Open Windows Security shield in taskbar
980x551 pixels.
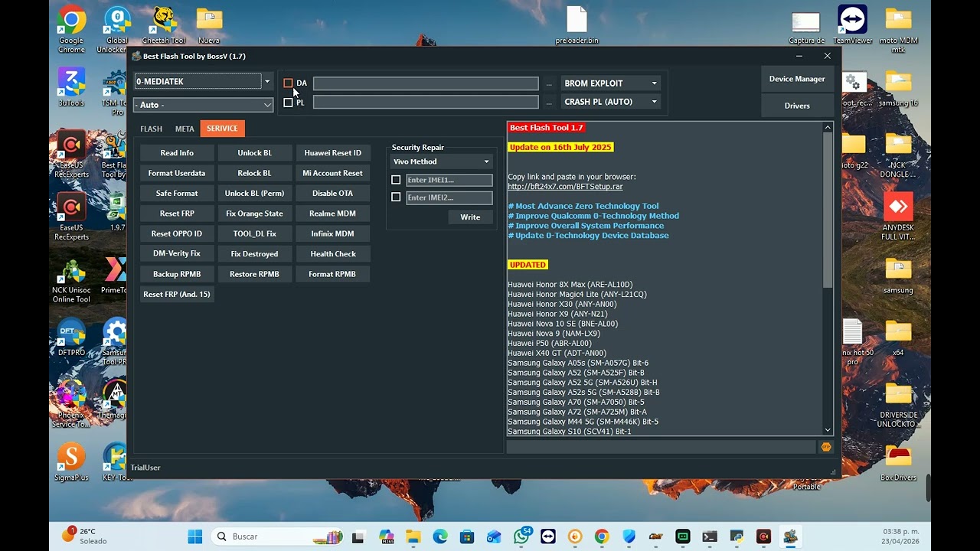[x=629, y=536]
